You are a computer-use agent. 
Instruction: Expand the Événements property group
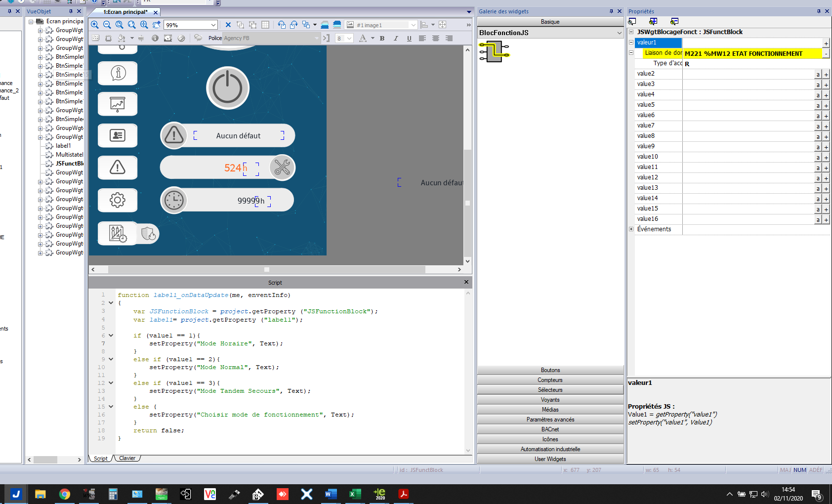(631, 229)
